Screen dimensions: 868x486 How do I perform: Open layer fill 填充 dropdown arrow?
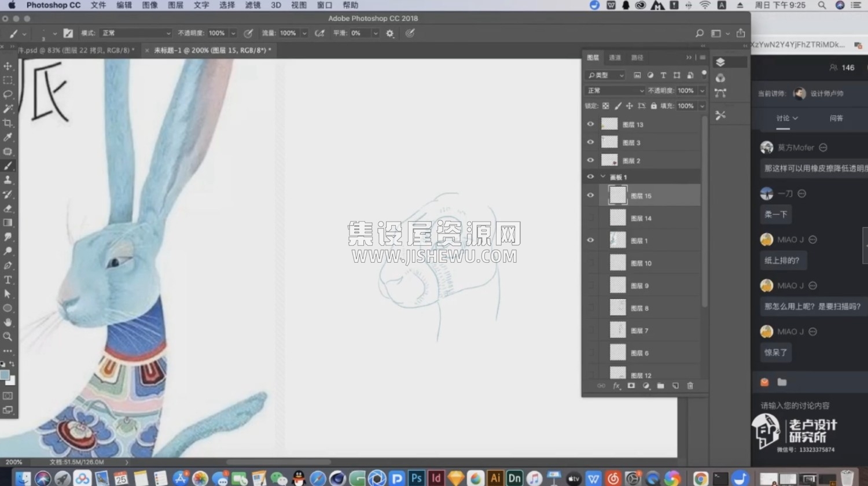(x=702, y=106)
